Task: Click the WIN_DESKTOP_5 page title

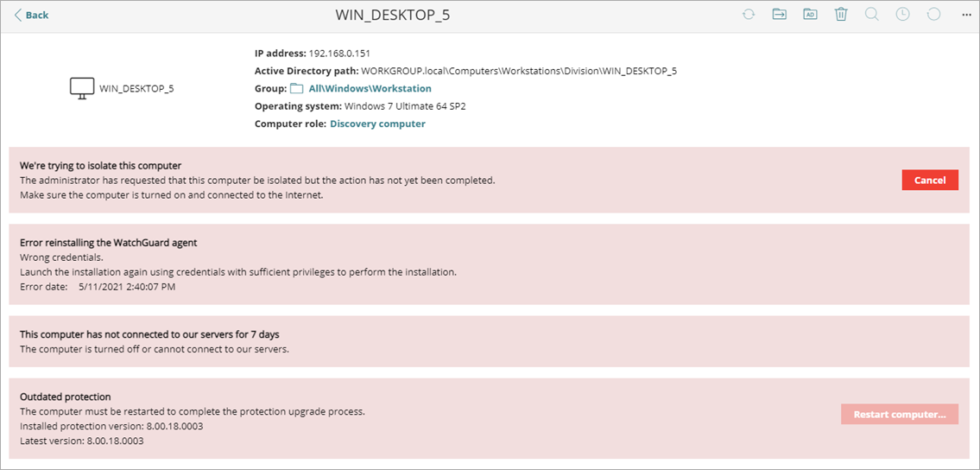Action: click(x=393, y=15)
